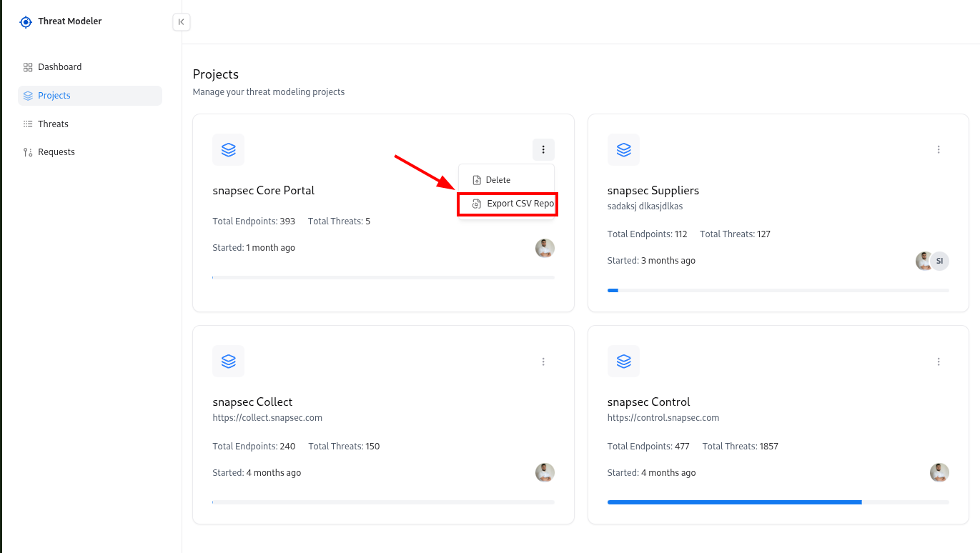Click 'Started: 4 months ago' on Collect card
Viewport: 980px width, 553px height.
(x=257, y=473)
